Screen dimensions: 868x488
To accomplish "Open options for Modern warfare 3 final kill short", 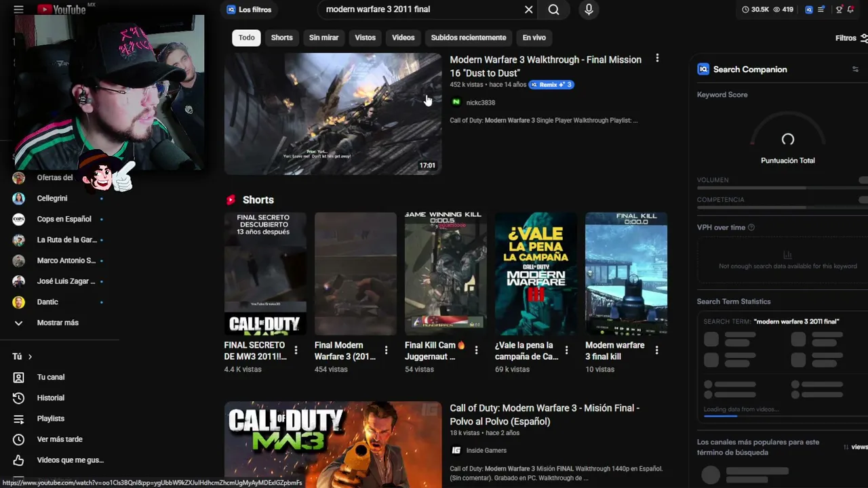I will coord(656,350).
